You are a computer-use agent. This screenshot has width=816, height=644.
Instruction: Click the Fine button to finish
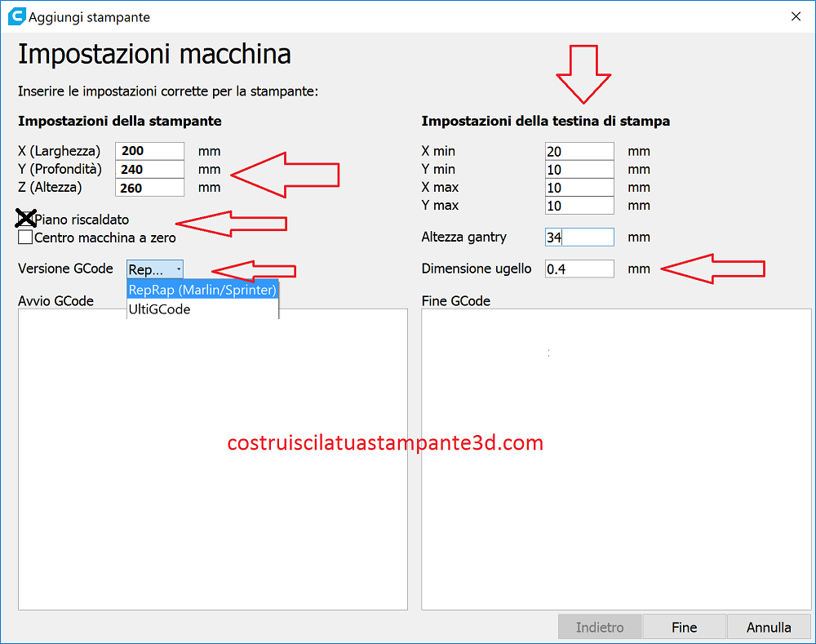(685, 627)
